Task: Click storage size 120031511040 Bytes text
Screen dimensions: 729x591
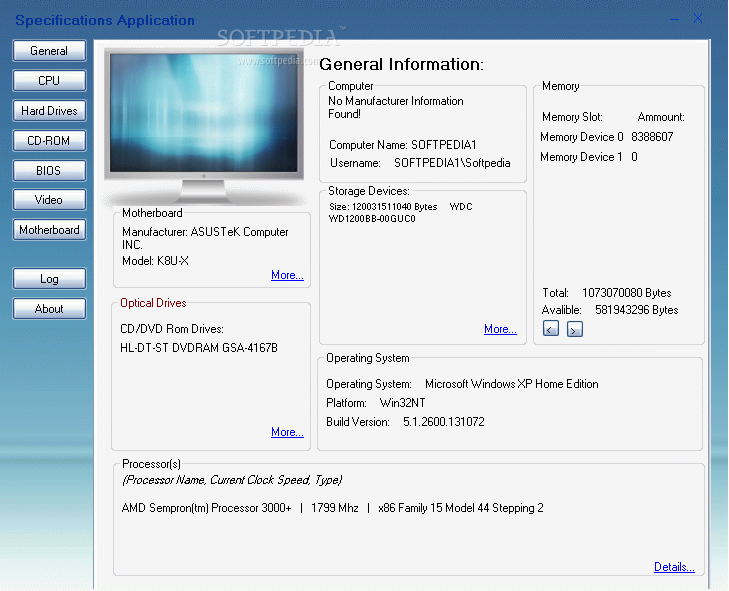Action: 383,206
